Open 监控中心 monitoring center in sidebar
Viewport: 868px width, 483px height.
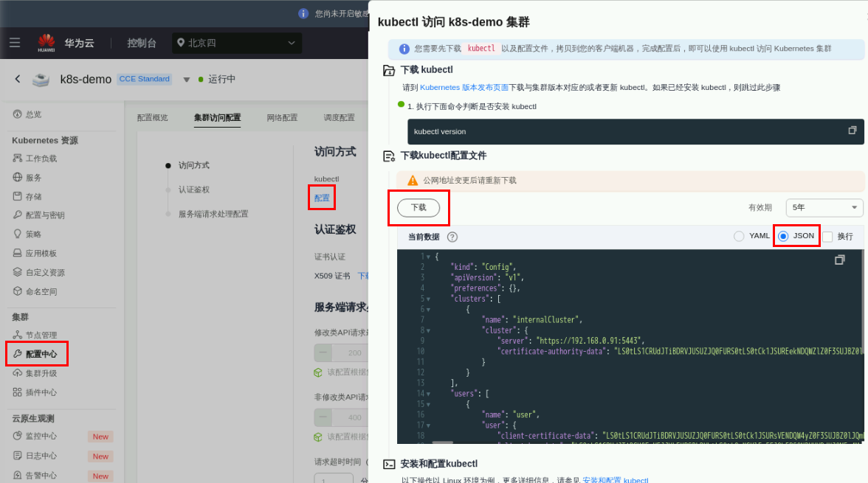coord(35,436)
